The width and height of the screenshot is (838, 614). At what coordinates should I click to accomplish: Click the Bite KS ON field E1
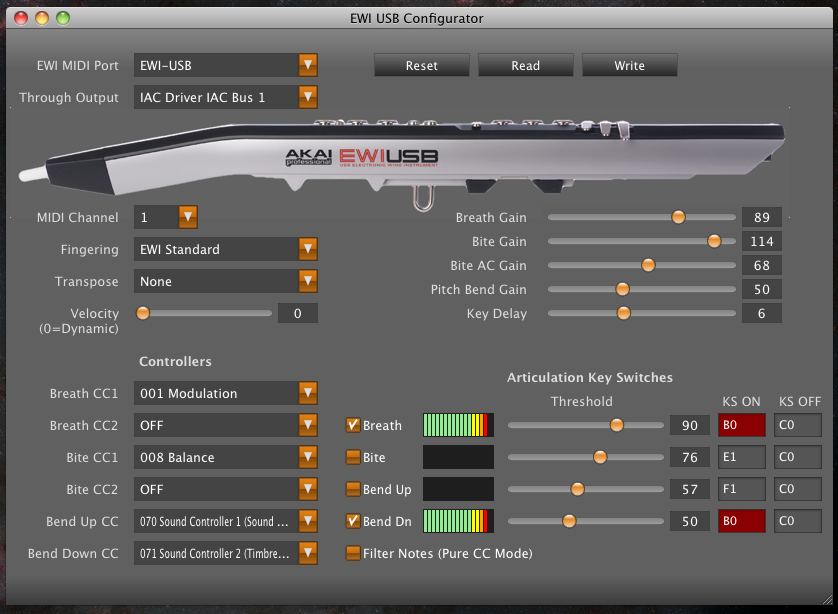[742, 457]
